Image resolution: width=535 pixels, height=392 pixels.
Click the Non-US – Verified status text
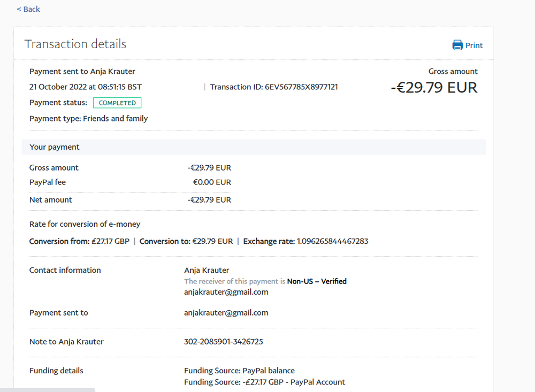pyautogui.click(x=317, y=281)
